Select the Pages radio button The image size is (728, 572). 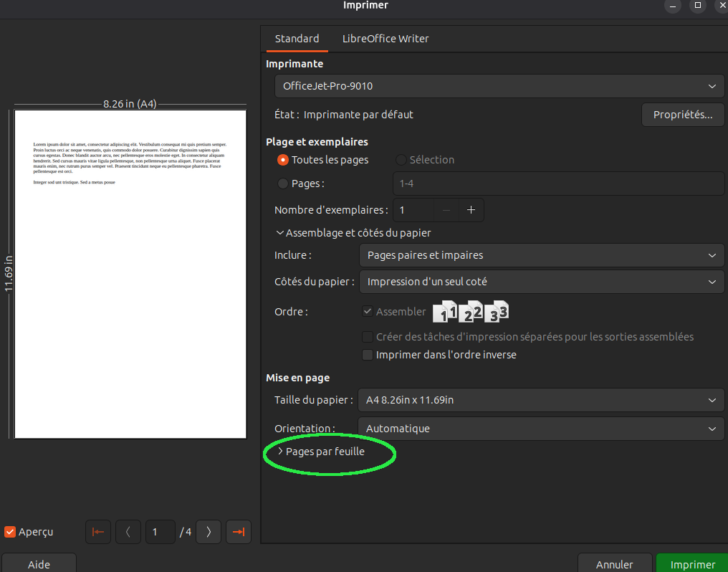pyautogui.click(x=283, y=183)
